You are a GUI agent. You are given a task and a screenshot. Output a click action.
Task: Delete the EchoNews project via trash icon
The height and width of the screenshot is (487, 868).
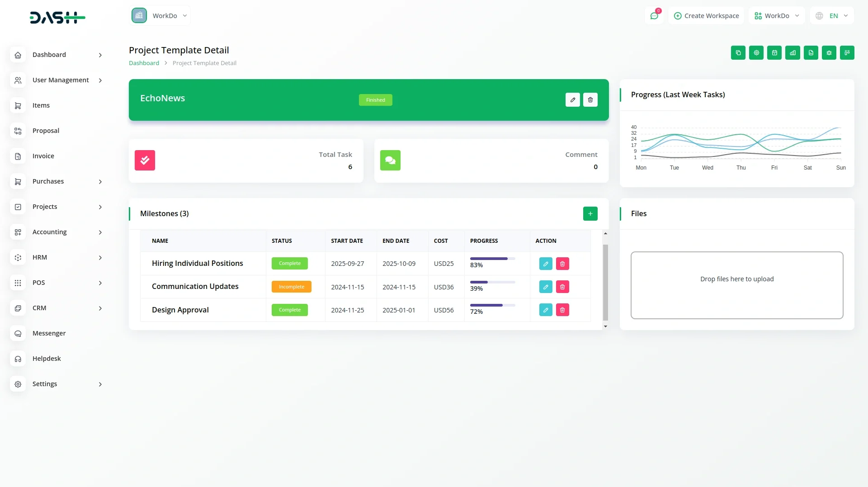click(590, 100)
